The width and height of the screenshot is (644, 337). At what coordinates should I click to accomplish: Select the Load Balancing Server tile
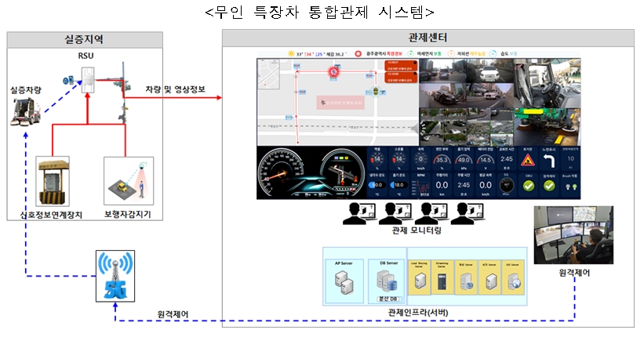[x=420, y=277]
